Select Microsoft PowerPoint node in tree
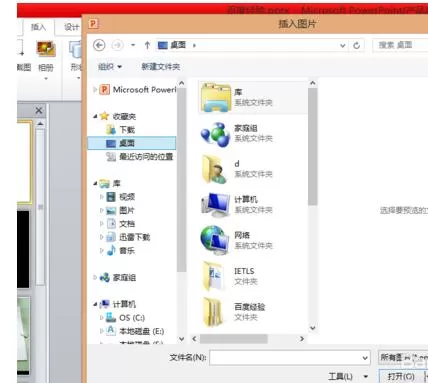This screenshot has height=383, width=428. 138,89
